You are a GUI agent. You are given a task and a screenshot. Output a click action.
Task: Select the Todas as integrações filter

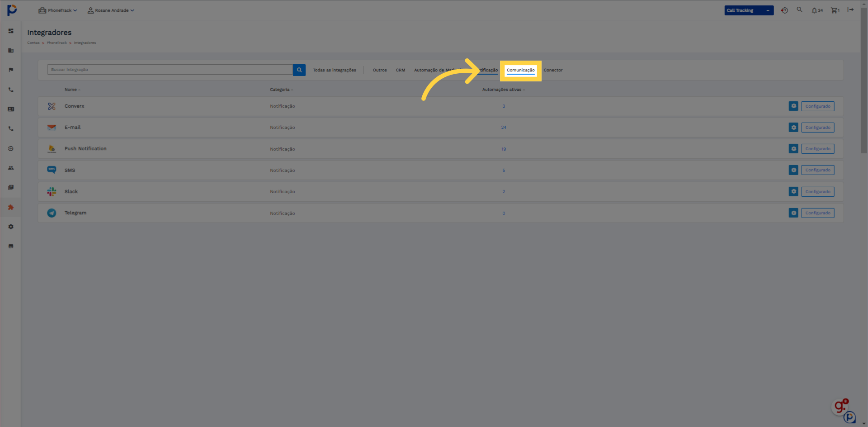coord(335,70)
